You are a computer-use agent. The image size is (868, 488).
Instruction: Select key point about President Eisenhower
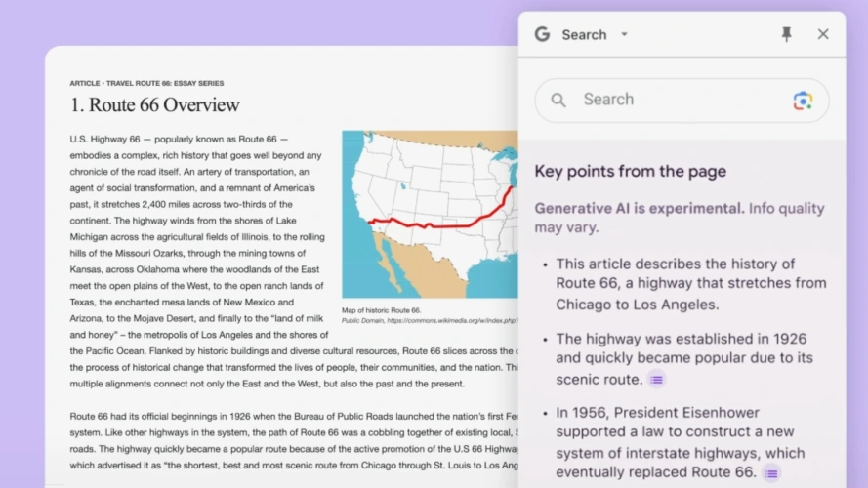[x=683, y=442]
